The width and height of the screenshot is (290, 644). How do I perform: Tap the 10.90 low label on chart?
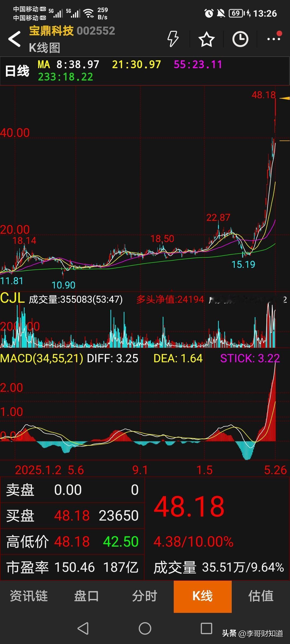pyautogui.click(x=63, y=285)
